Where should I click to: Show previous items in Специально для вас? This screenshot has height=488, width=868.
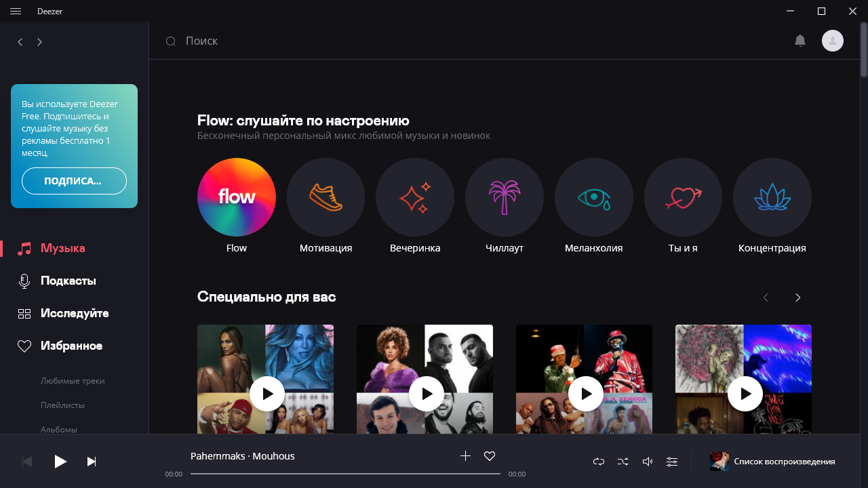click(766, 298)
